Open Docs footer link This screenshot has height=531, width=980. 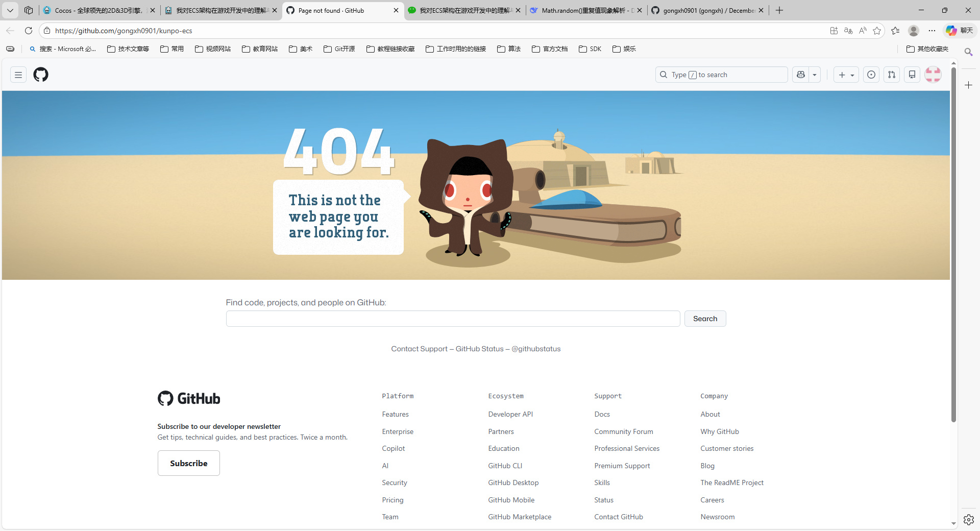coord(602,415)
